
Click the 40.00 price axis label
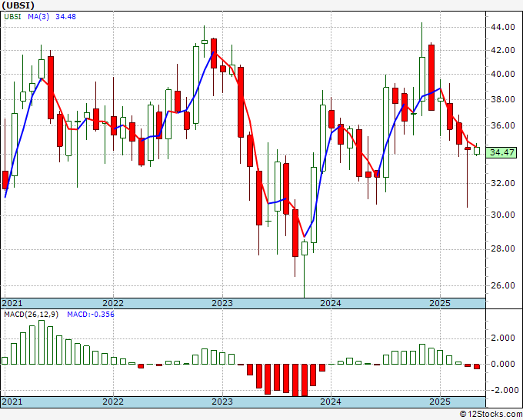pos(503,74)
